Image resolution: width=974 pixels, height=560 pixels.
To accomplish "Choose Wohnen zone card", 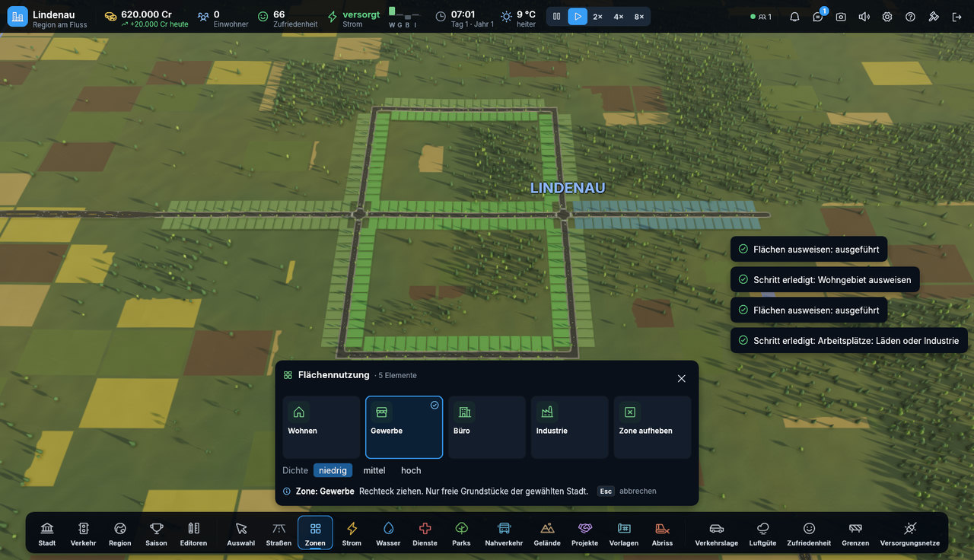I will [x=321, y=427].
